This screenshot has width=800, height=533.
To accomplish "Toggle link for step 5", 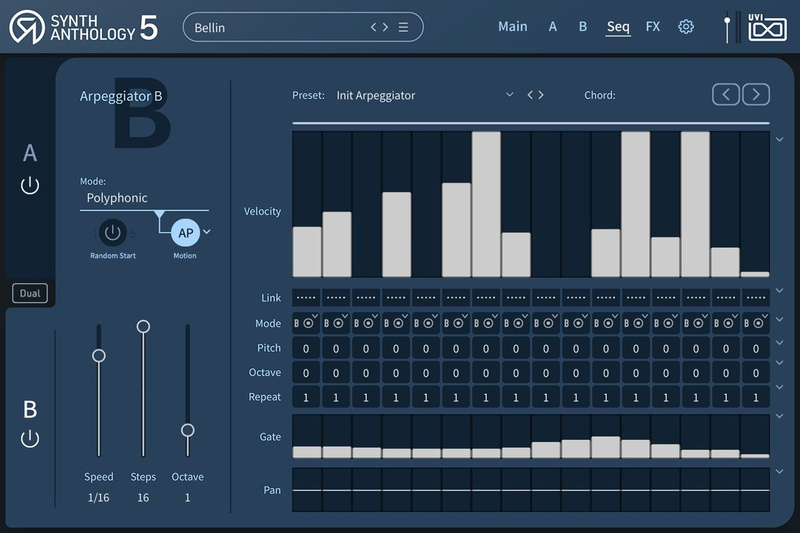I will pos(426,297).
